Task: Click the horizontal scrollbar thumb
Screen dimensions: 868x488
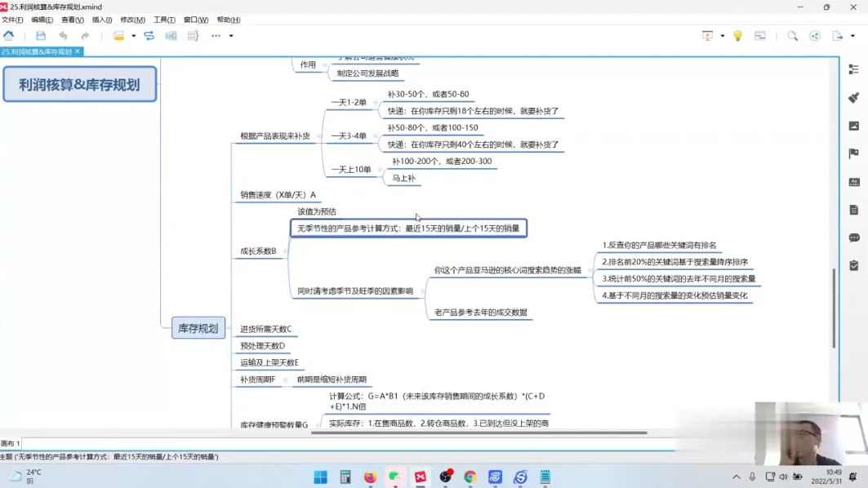Action: [479, 433]
